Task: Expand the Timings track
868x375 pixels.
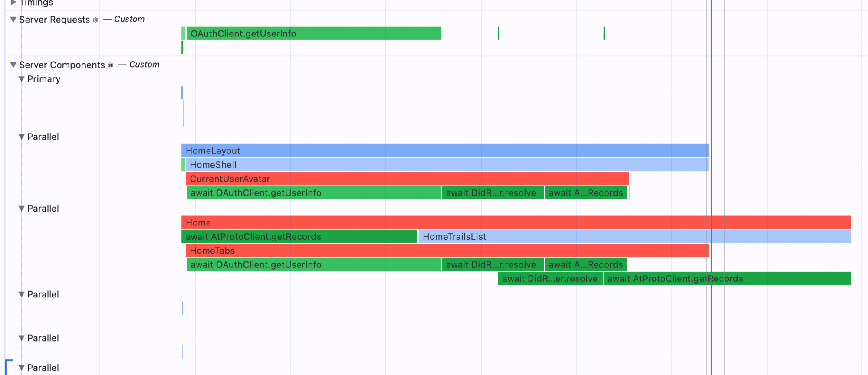Action: click(x=13, y=3)
